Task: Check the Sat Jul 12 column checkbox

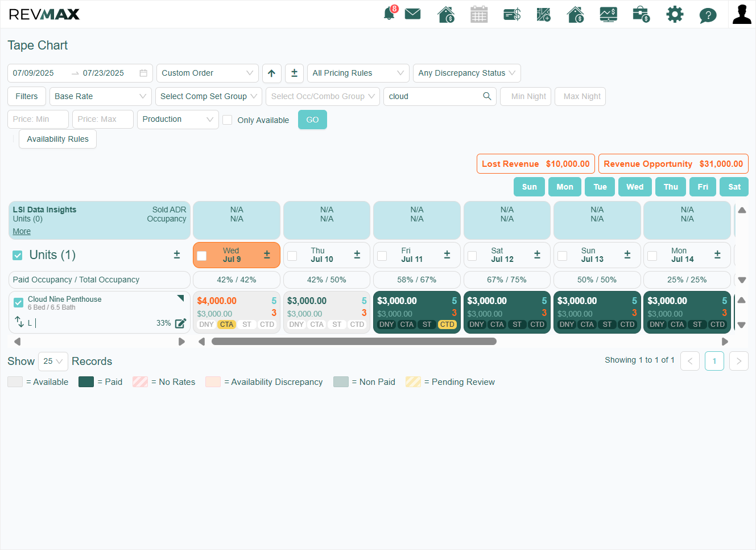Action: 472,256
